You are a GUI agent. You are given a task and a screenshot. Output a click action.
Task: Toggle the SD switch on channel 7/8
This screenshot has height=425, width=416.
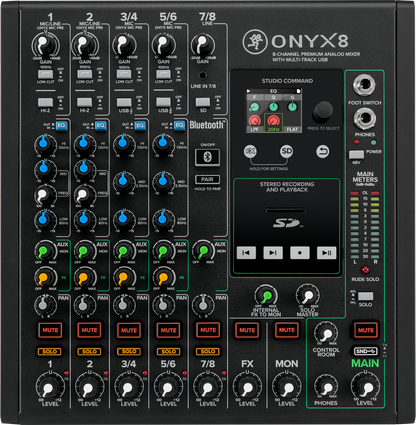203,102
